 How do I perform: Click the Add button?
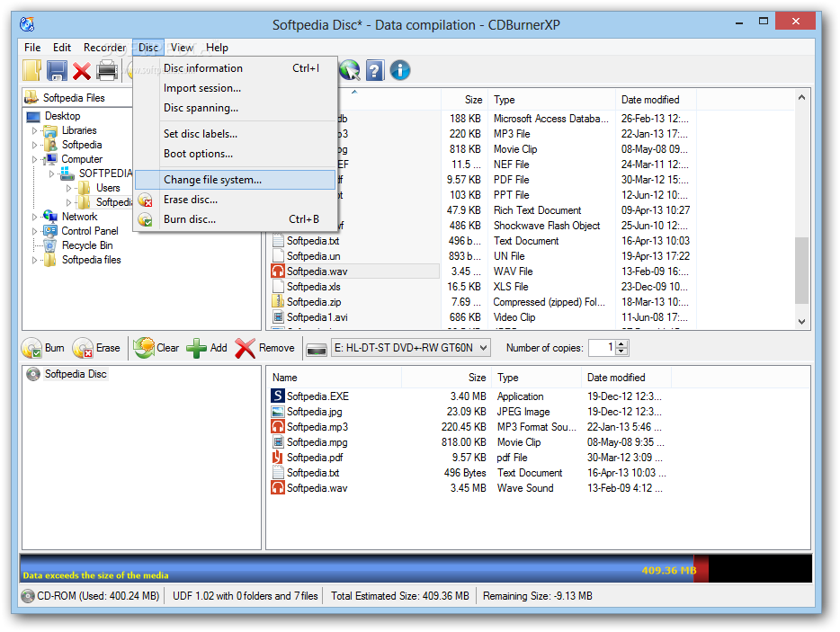pos(208,348)
